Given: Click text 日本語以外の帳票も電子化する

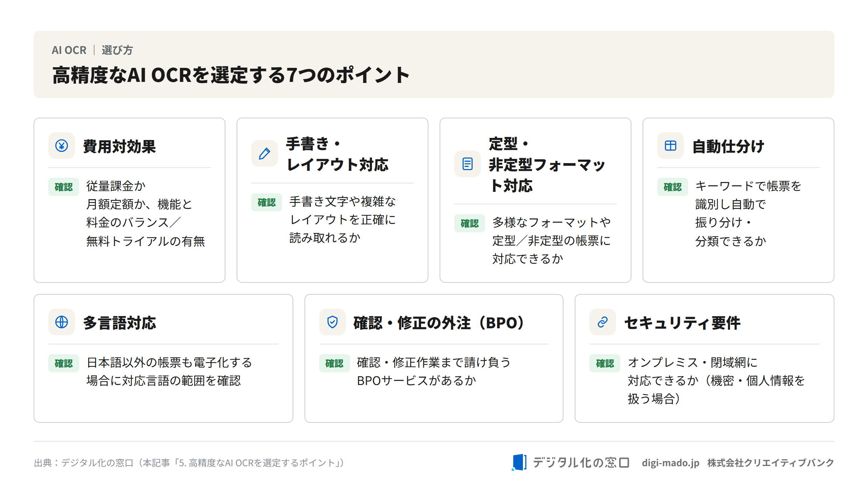Looking at the screenshot, I should [x=169, y=362].
